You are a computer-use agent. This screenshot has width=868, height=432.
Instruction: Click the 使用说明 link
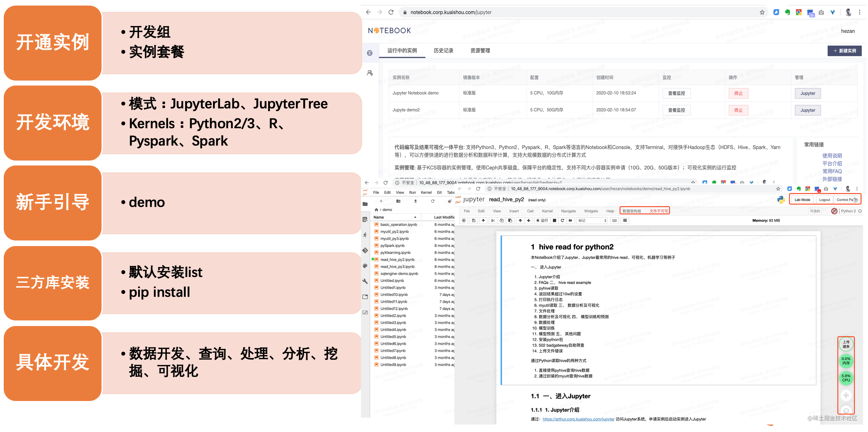tap(832, 156)
